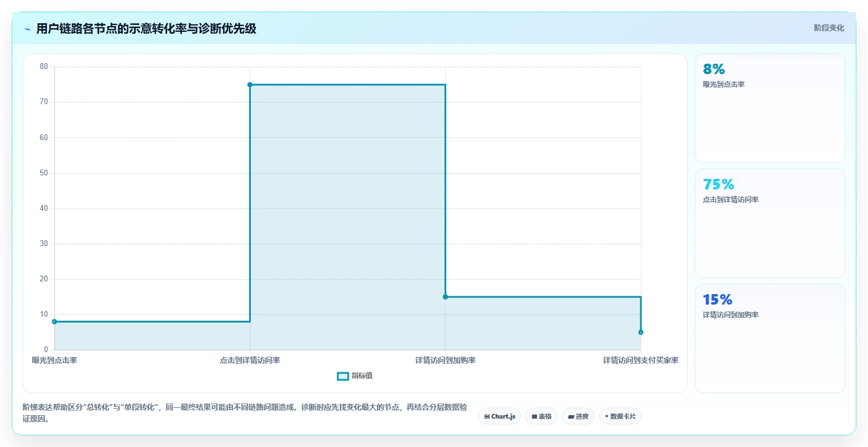Select the data point at value 5

pyautogui.click(x=641, y=332)
